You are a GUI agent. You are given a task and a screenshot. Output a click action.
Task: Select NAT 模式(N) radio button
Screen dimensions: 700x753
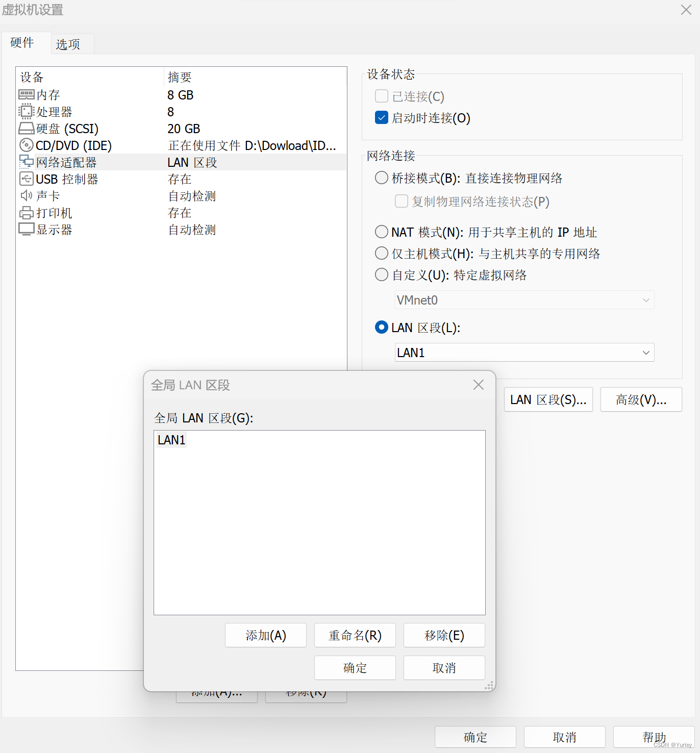(x=382, y=232)
